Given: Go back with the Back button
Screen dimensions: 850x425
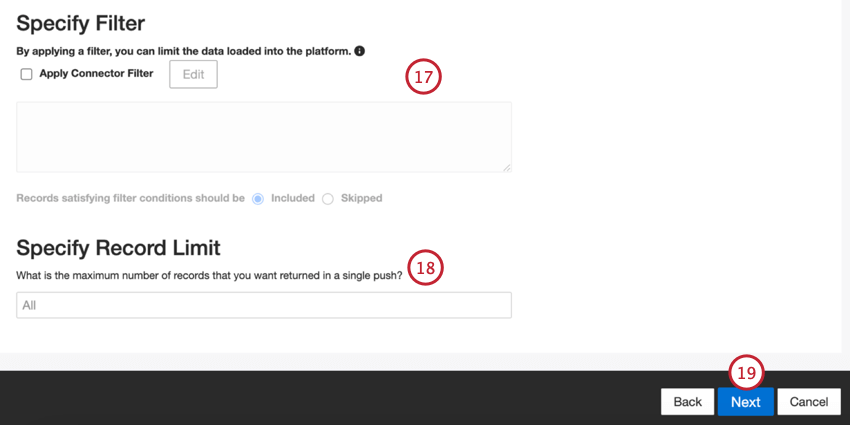Looking at the screenshot, I should pyautogui.click(x=687, y=402).
